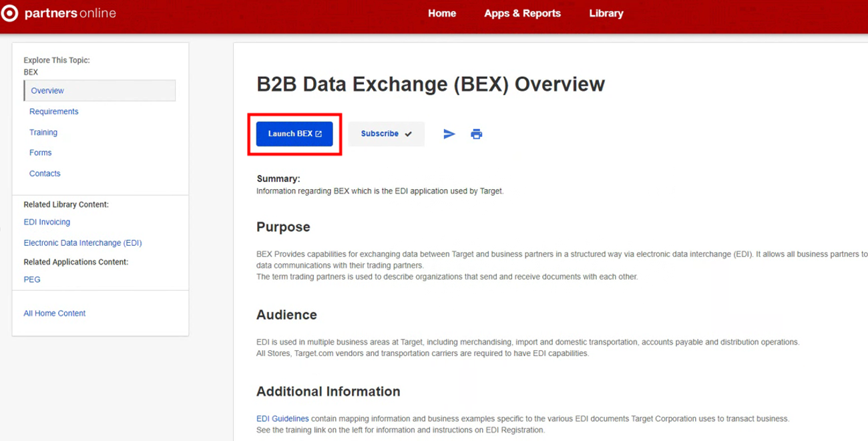
Task: Open the EDI Guidelines link
Action: (282, 418)
